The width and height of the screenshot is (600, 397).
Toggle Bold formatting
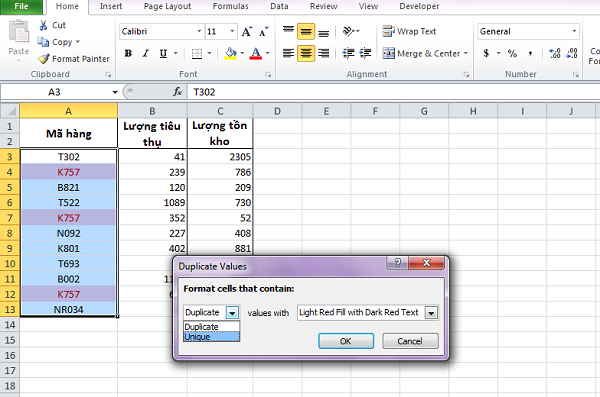(128, 53)
